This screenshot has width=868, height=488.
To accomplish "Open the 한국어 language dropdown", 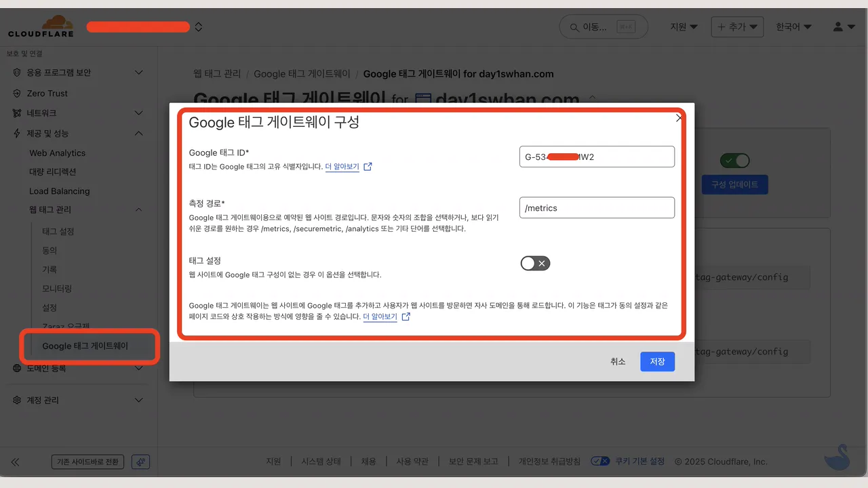I will tap(794, 27).
